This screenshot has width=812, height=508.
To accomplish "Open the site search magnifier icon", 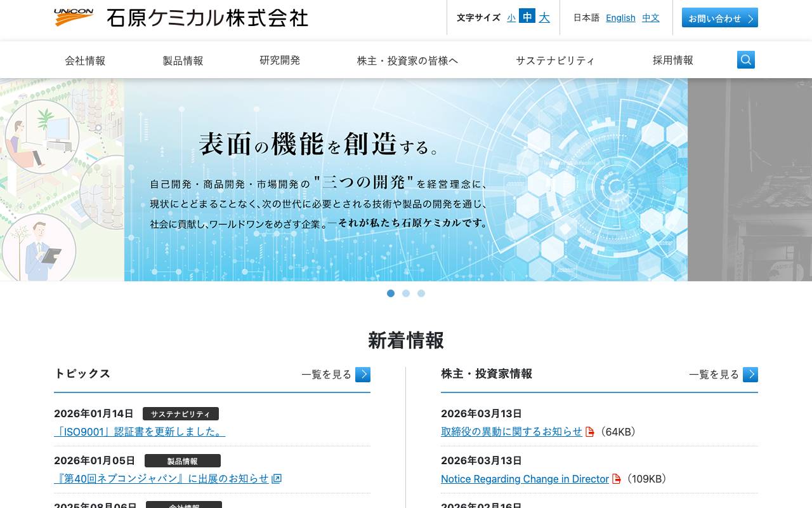I will pyautogui.click(x=745, y=59).
